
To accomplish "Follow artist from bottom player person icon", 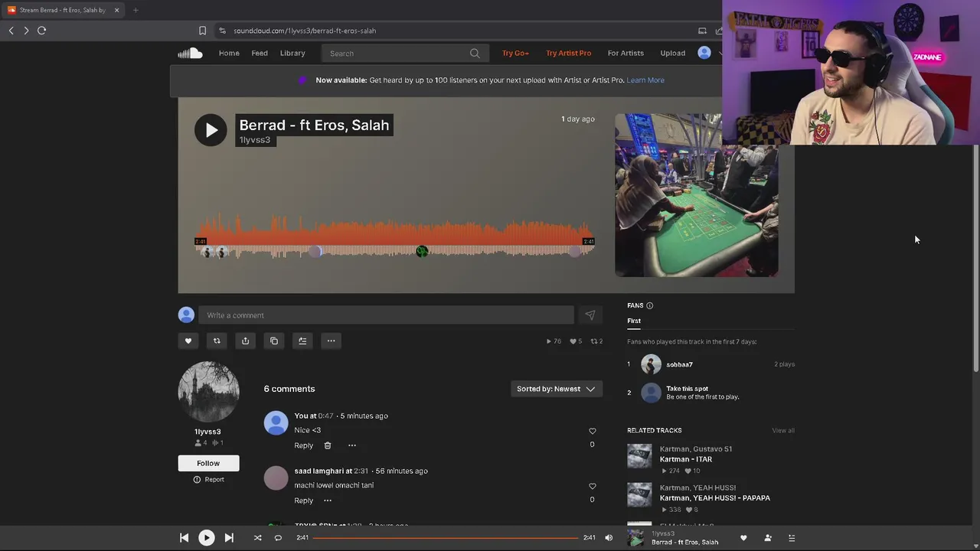I will point(768,538).
